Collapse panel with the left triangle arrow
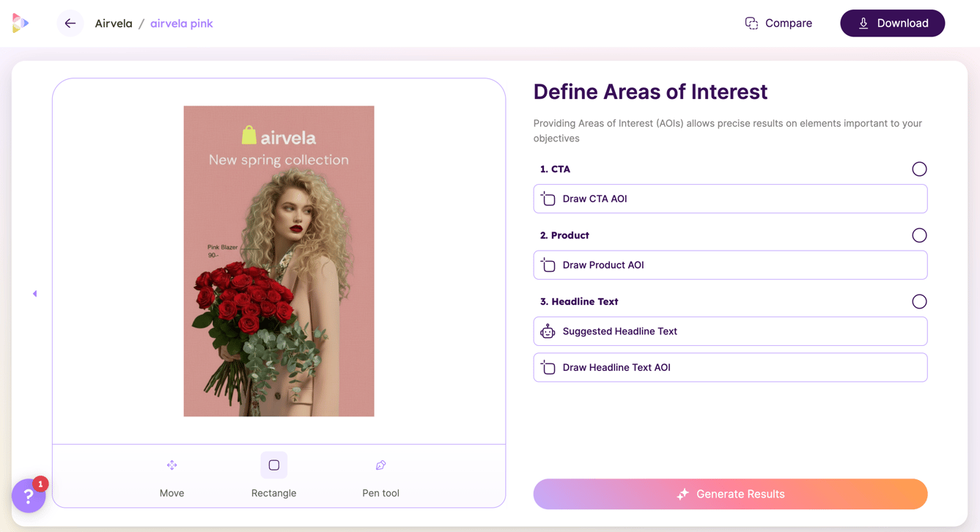 pos(34,294)
